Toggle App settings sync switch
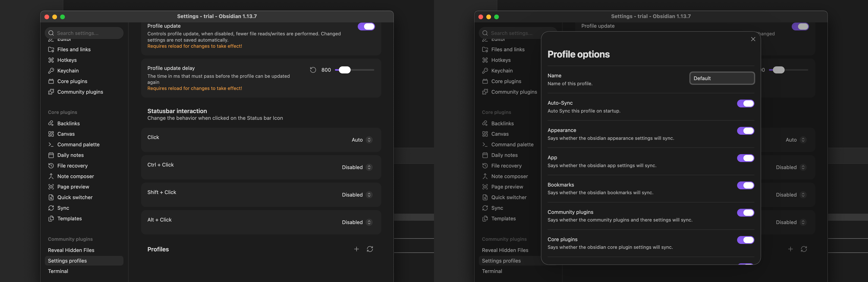The width and height of the screenshot is (868, 282). (745, 158)
